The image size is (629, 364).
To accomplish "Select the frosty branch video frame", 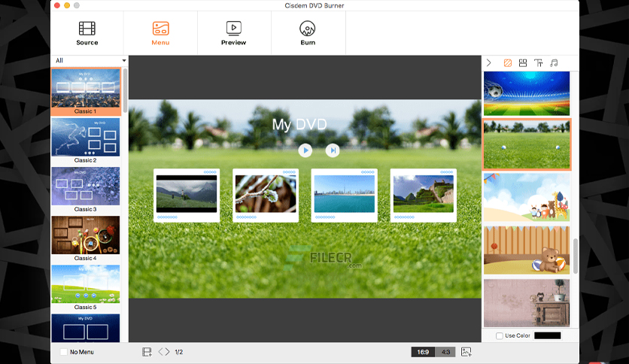I will coord(266,196).
